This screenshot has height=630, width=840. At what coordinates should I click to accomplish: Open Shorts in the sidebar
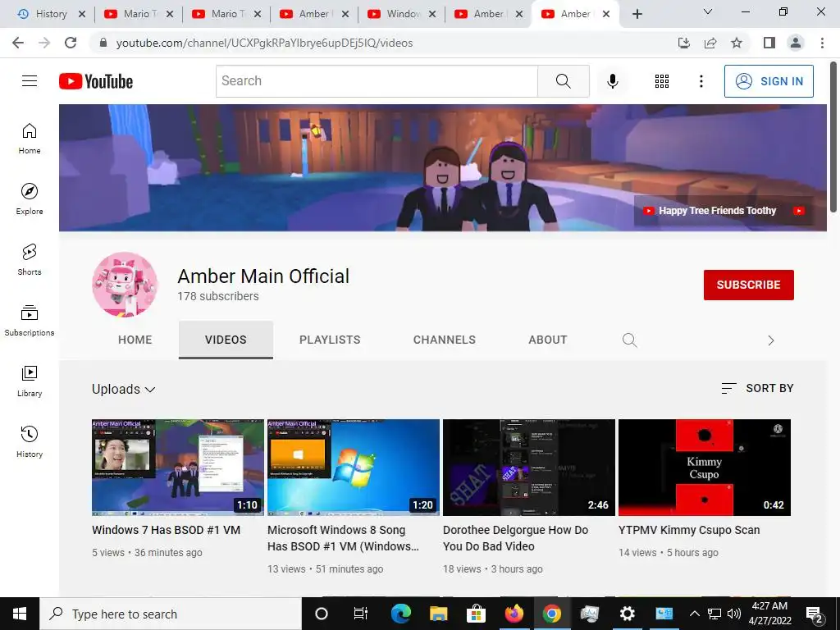click(30, 260)
